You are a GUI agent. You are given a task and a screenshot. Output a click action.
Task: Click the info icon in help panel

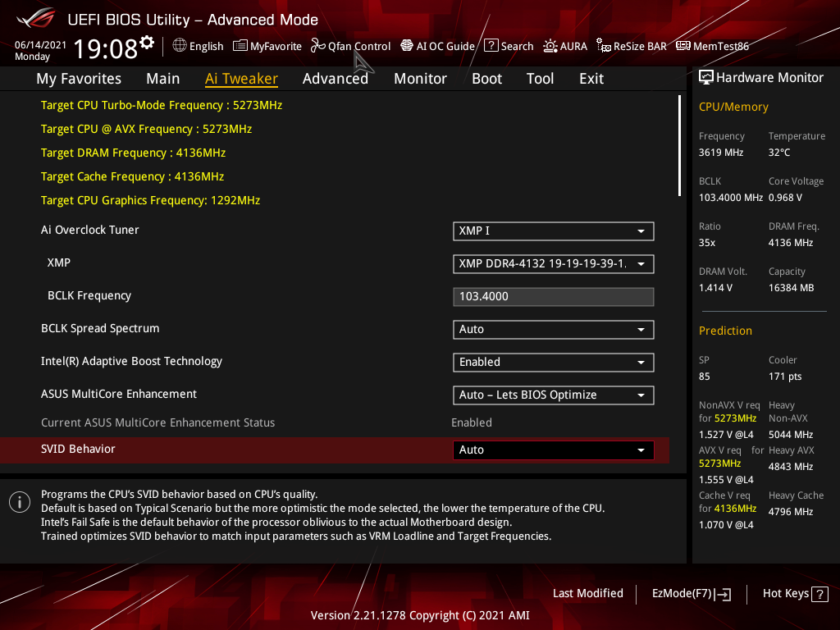point(20,502)
